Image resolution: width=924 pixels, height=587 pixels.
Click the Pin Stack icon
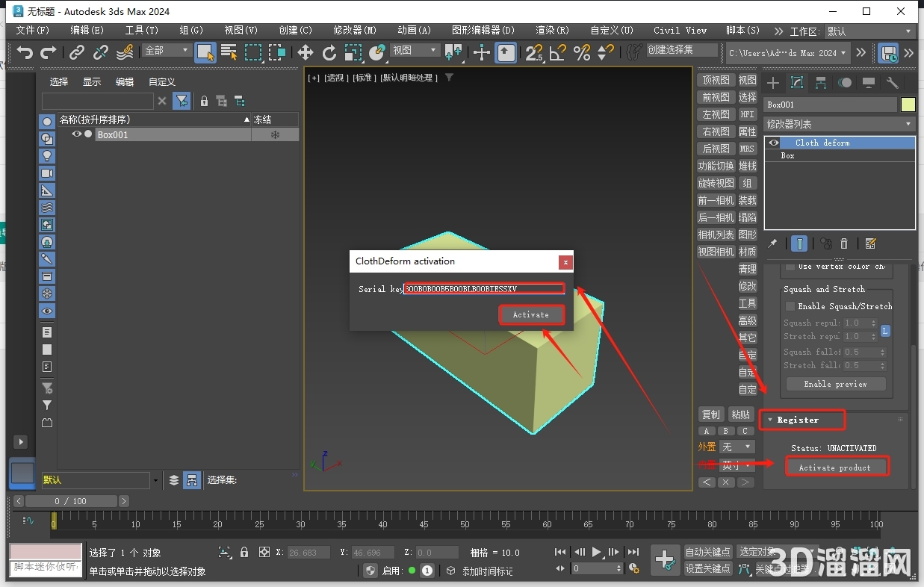pyautogui.click(x=773, y=243)
